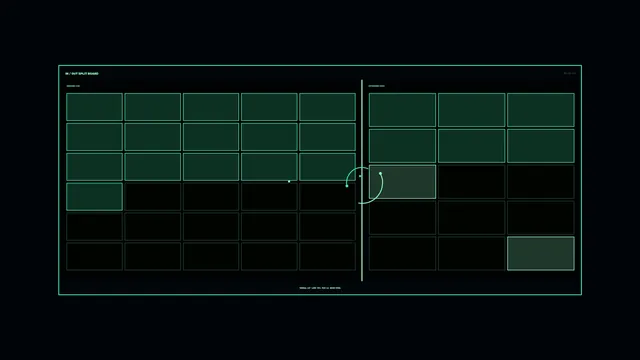Click the middle dark cell in the right grid's third row

click(x=471, y=182)
